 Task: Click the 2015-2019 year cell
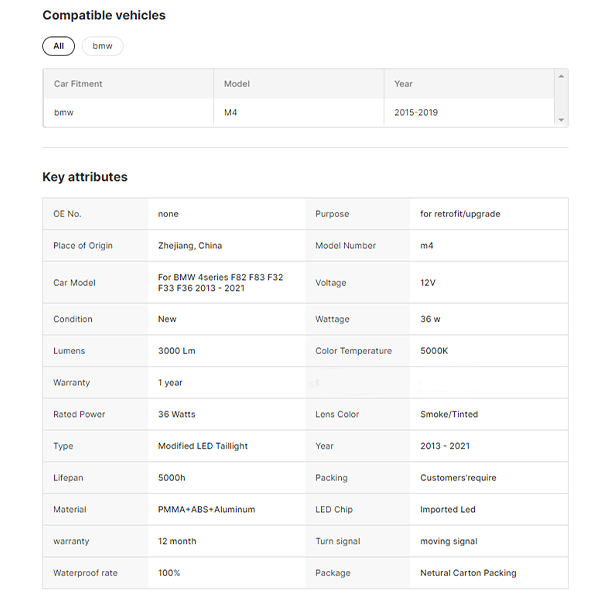point(416,112)
